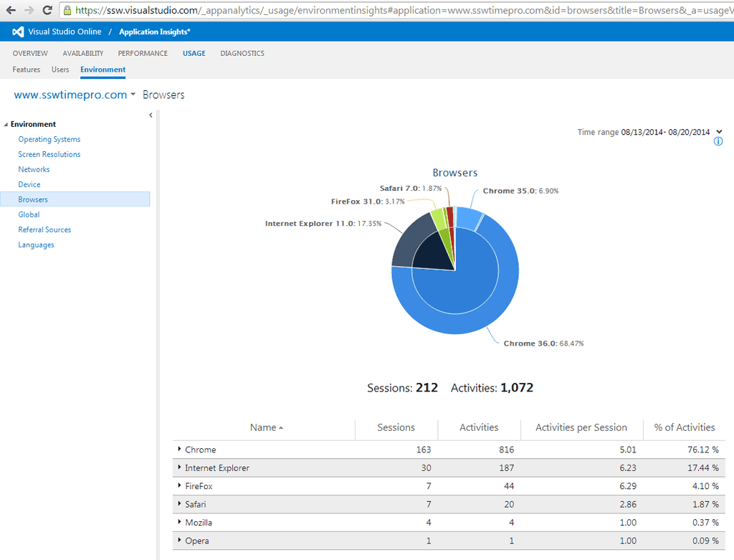Open Operating Systems in the sidebar
Screen dimensions: 734x560
[x=49, y=139]
